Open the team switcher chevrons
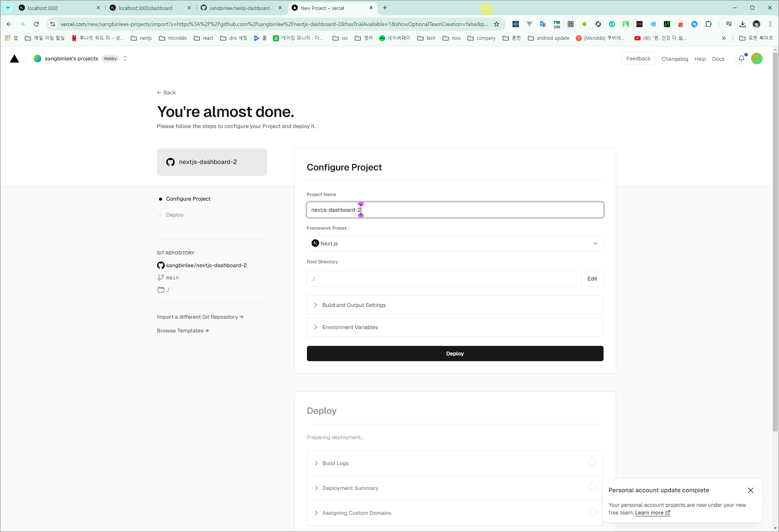Screen dimensions: 779x532 125,58
